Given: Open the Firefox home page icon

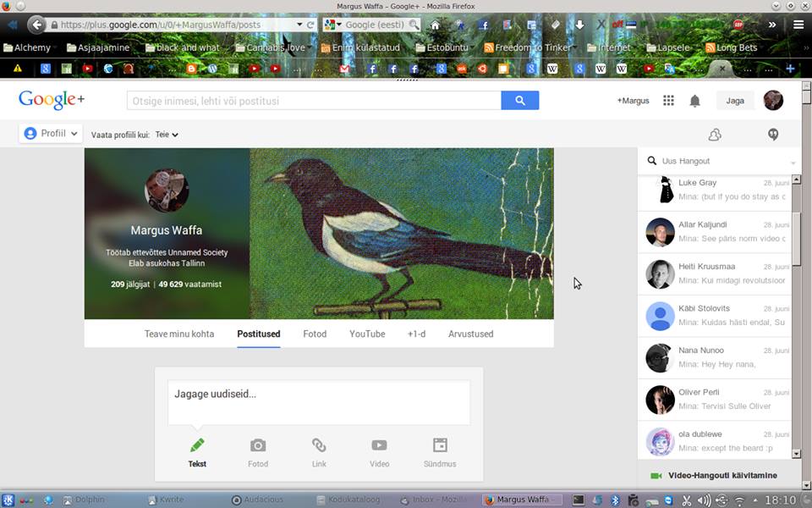Looking at the screenshot, I should pyautogui.click(x=435, y=25).
